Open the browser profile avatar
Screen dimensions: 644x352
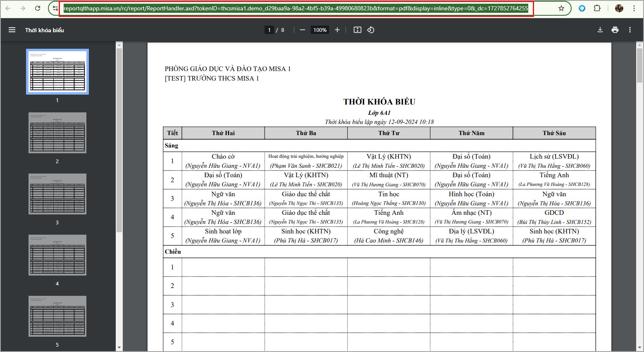[x=619, y=8]
